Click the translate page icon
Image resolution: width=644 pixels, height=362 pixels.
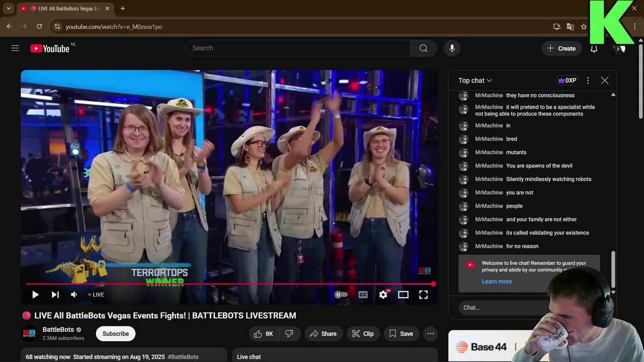point(570,27)
